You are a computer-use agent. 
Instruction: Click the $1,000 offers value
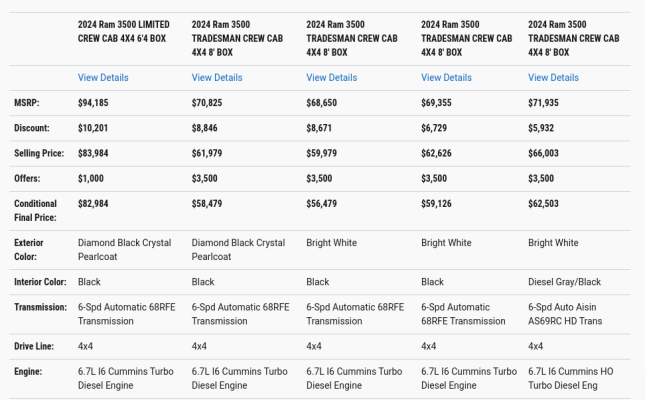90,178
